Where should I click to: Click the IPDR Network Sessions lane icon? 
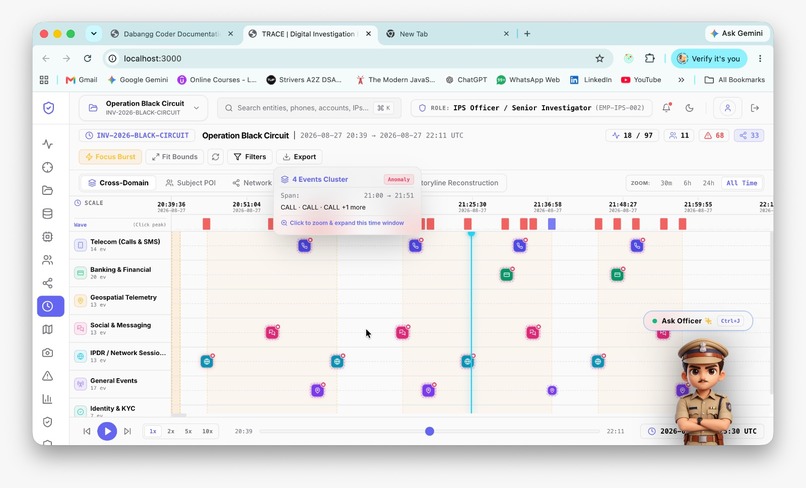click(80, 356)
